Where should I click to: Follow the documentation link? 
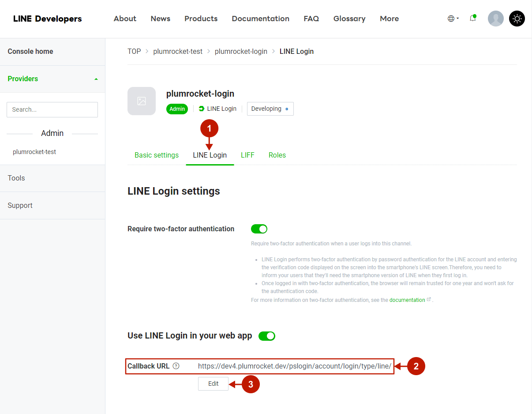pyautogui.click(x=407, y=300)
